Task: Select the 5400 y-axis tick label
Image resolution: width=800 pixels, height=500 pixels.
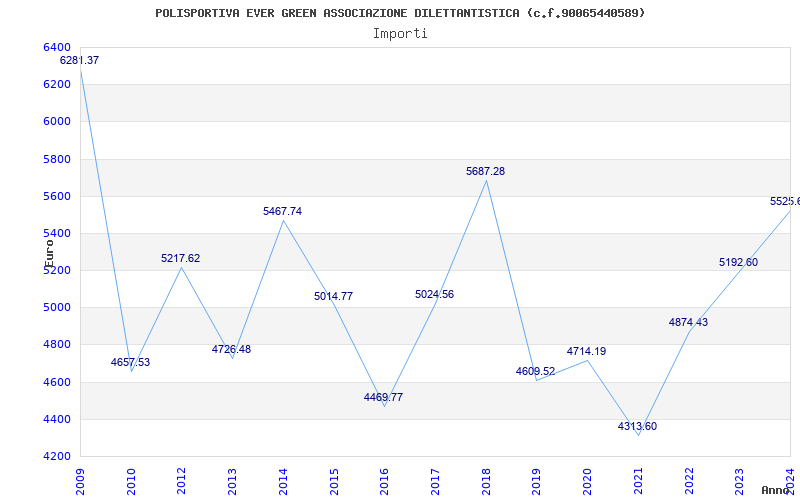Action: 57,233
